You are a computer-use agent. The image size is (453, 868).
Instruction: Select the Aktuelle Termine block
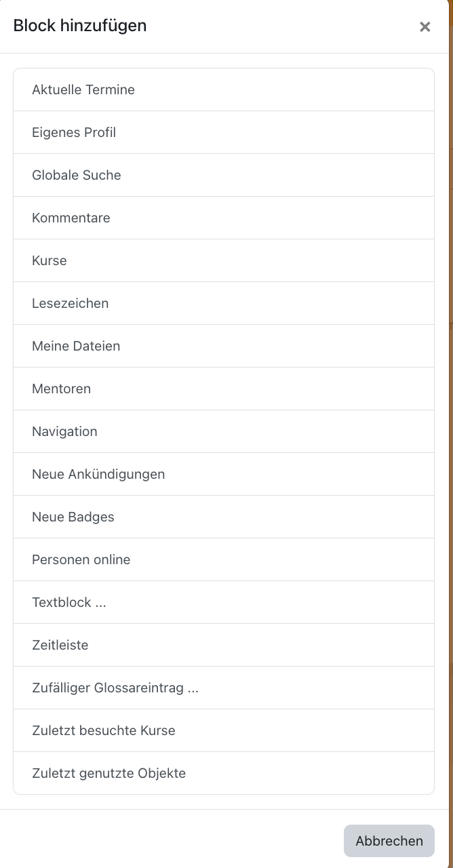tap(224, 90)
